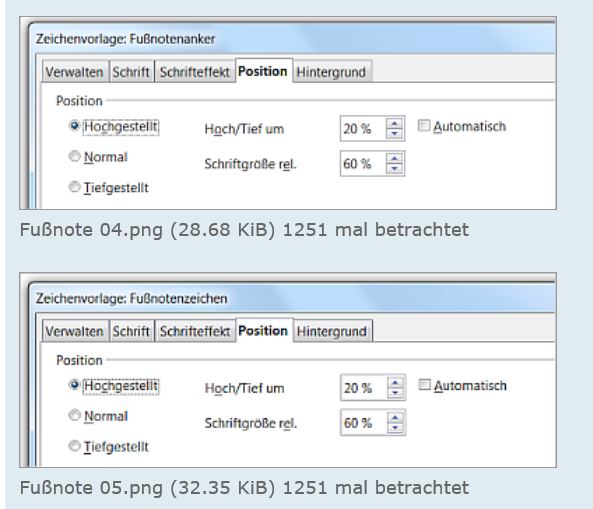Viewport: 593px width, 509px height.
Task: Click the Zeichenvorlage: Fußnotenzeichen title
Action: click(131, 298)
